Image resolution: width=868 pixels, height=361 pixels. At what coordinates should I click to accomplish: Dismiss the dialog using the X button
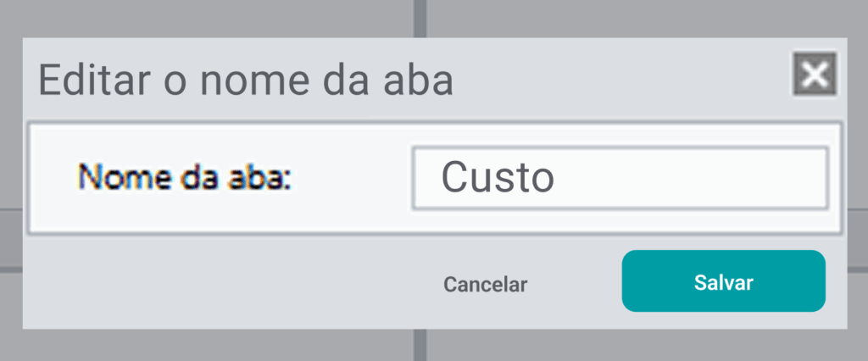click(815, 75)
